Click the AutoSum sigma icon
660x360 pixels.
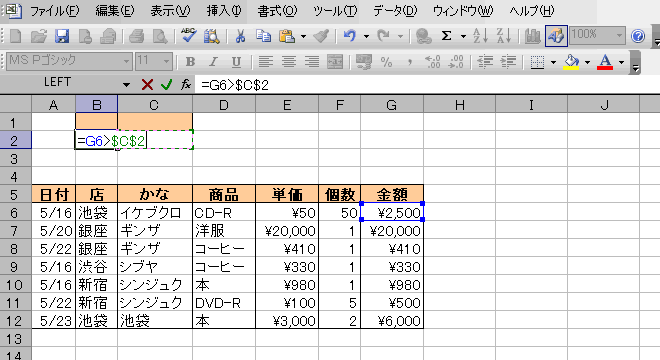coord(447,36)
